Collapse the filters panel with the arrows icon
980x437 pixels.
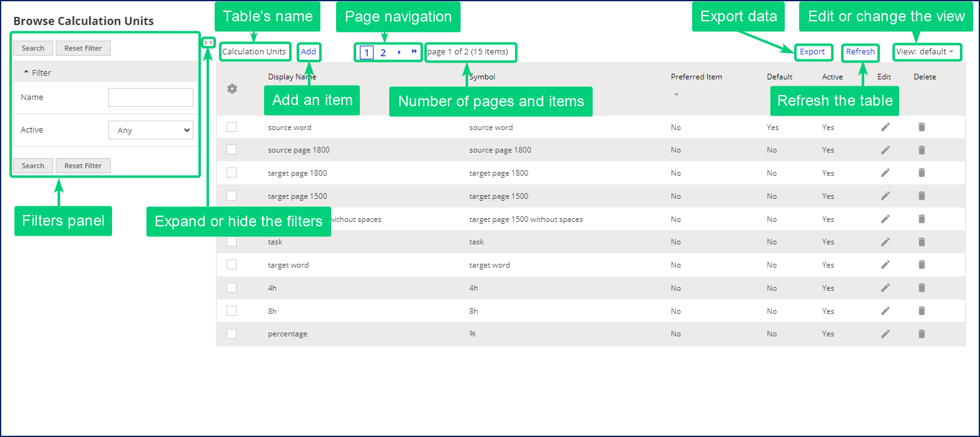click(208, 43)
